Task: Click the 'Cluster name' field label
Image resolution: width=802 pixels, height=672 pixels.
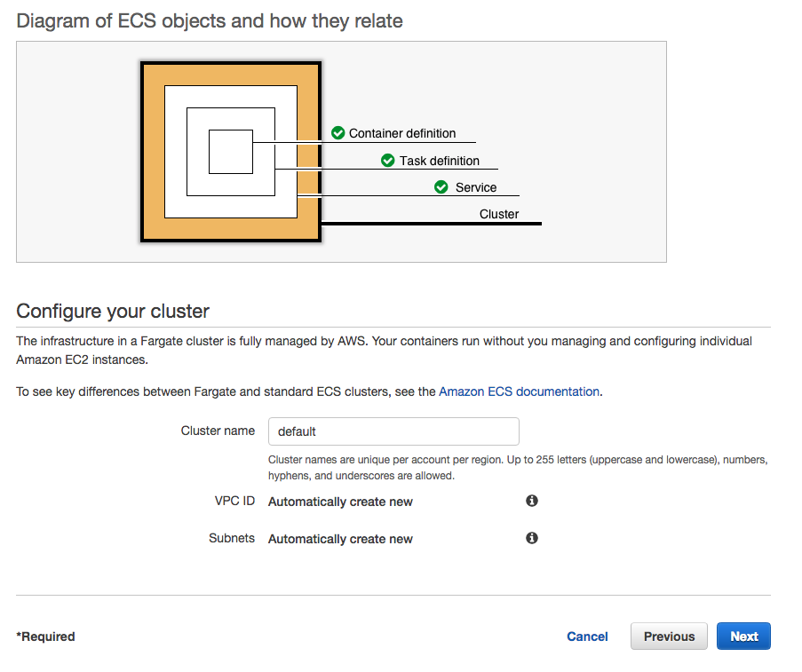Action: (x=218, y=431)
